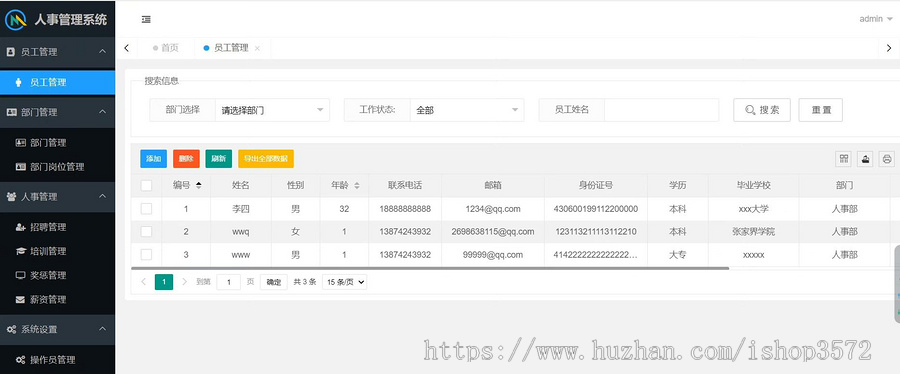Viewport: 900px width, 374px height.
Task: Click the 确定 pagination button
Action: 274,282
